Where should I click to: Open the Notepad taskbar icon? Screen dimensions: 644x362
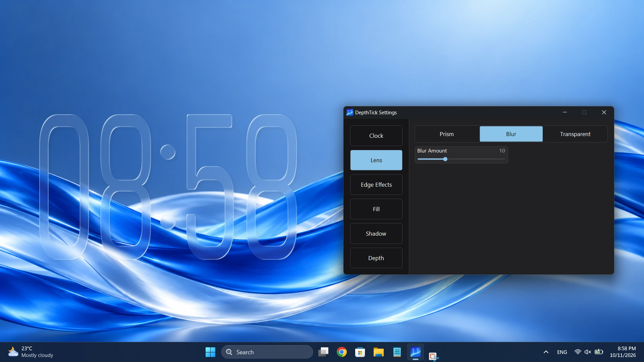[397, 352]
